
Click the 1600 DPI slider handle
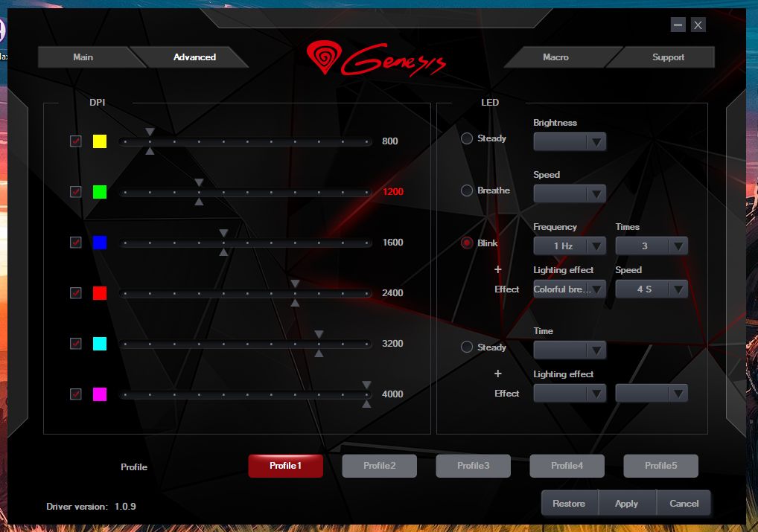pyautogui.click(x=223, y=243)
